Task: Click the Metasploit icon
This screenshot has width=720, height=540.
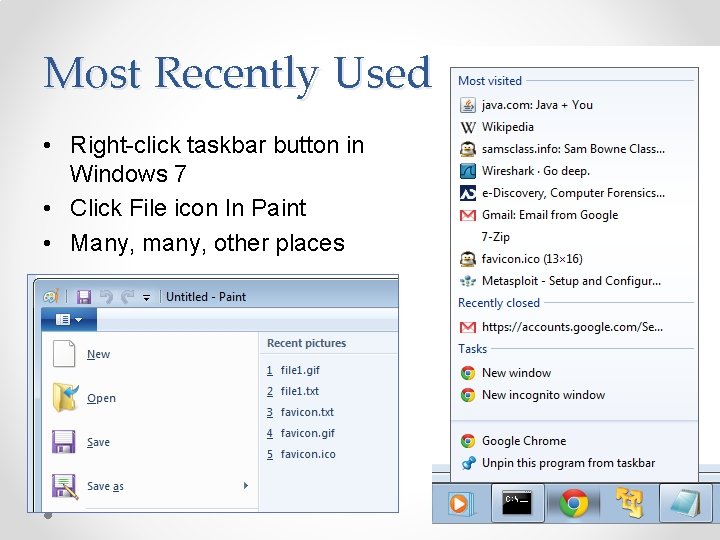Action: tap(467, 281)
